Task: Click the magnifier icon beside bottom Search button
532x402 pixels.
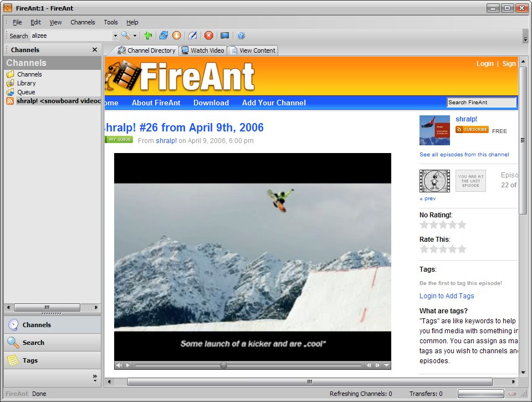Action: click(x=13, y=343)
